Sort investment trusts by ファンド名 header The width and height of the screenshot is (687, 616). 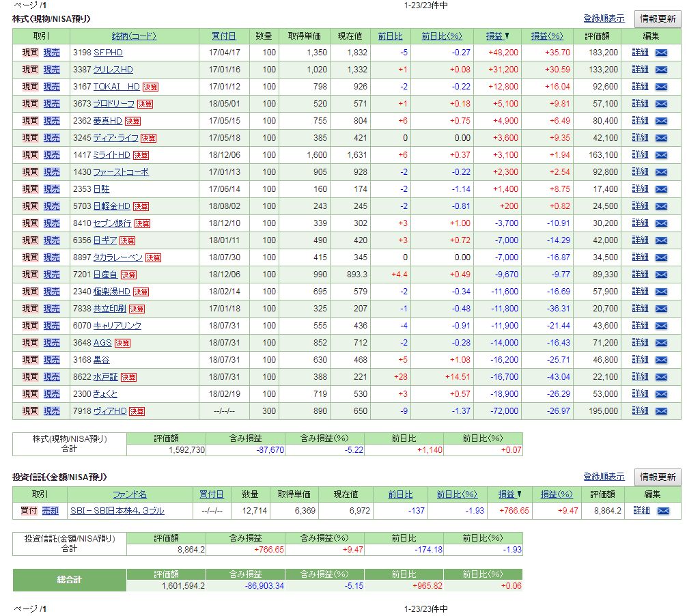pyautogui.click(x=130, y=494)
